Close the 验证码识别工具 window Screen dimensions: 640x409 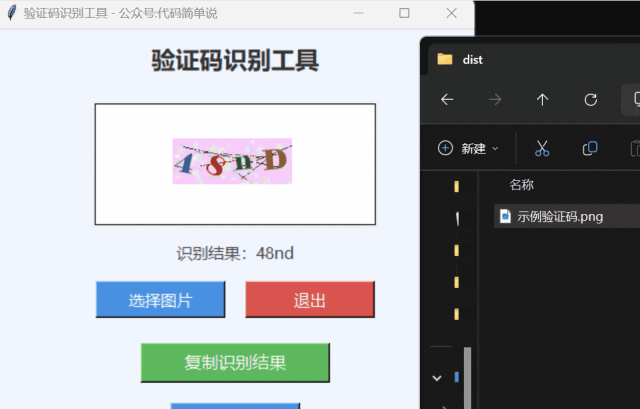[x=451, y=13]
